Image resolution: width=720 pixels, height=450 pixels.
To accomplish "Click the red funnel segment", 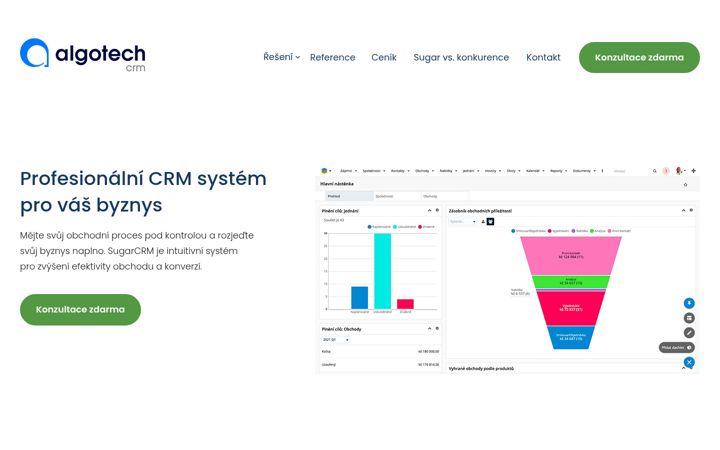I will tap(571, 309).
